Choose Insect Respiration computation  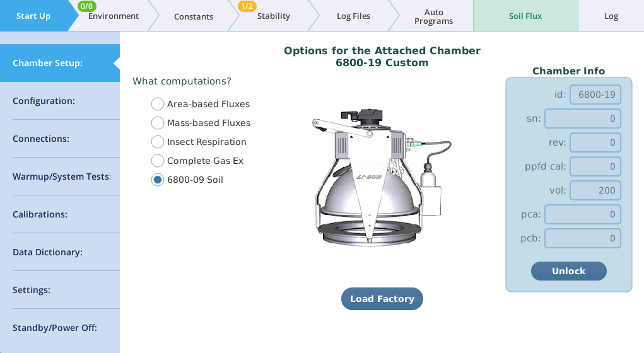pyautogui.click(x=158, y=142)
